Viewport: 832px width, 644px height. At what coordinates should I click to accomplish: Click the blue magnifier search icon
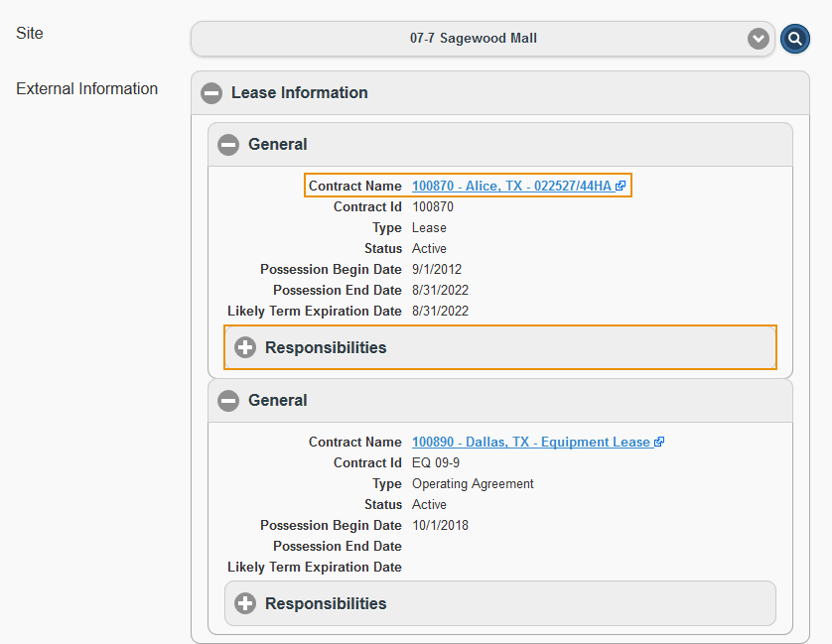(x=795, y=38)
